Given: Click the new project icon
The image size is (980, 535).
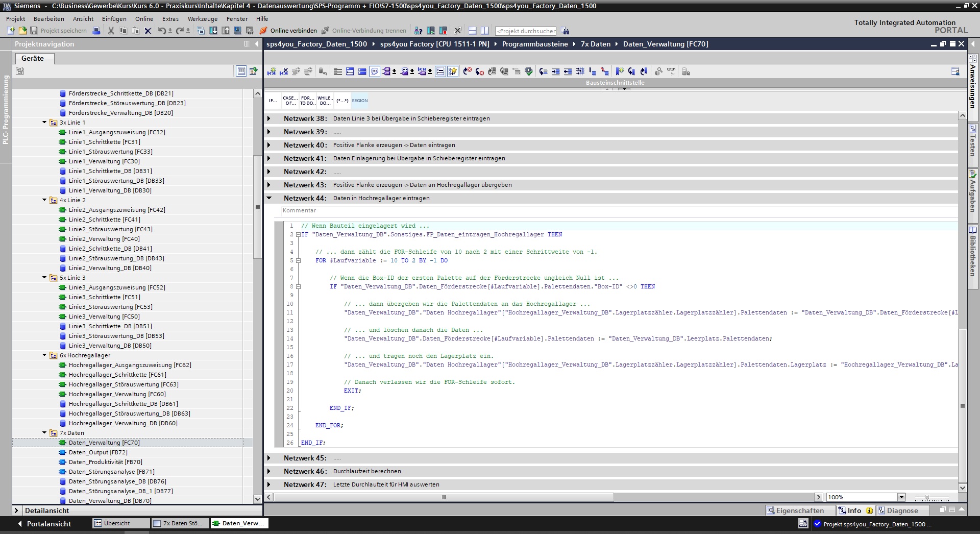Looking at the screenshot, I should pos(11,31).
